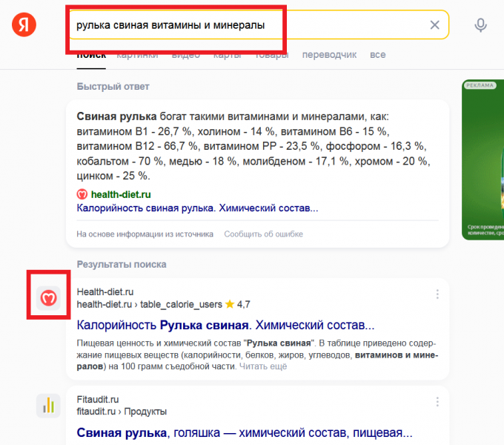
Task: Open Калорийность Рулька свиная result title
Action: (x=225, y=326)
